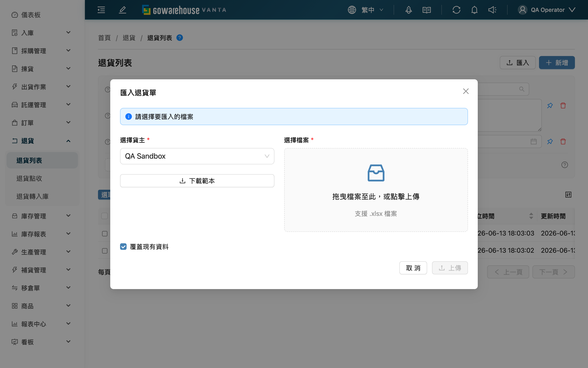This screenshot has width=588, height=368.
Task: Open 退貨轉入庫 in the sidebar
Action: [x=42, y=196]
